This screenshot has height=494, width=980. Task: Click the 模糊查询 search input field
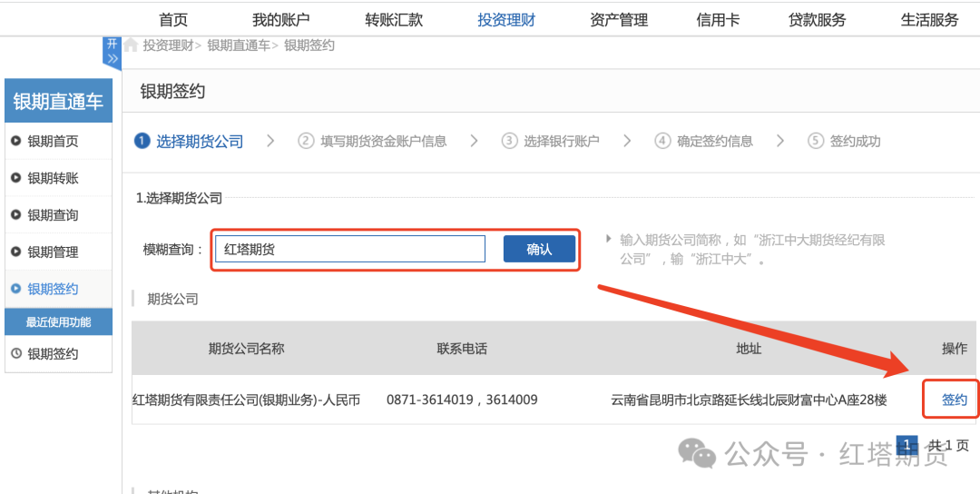click(x=350, y=250)
